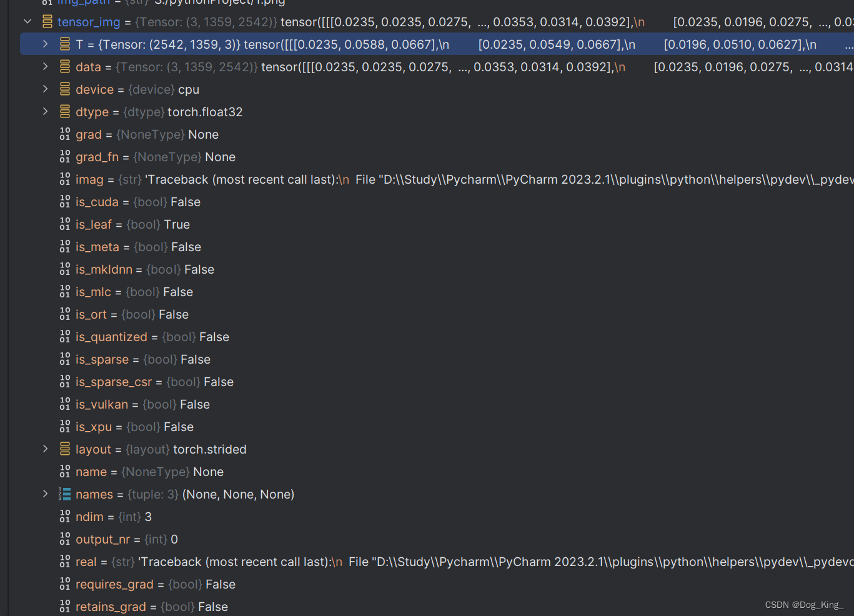The width and height of the screenshot is (854, 616).
Task: Click the primitive icon beside is_vulkan
Action: click(65, 404)
